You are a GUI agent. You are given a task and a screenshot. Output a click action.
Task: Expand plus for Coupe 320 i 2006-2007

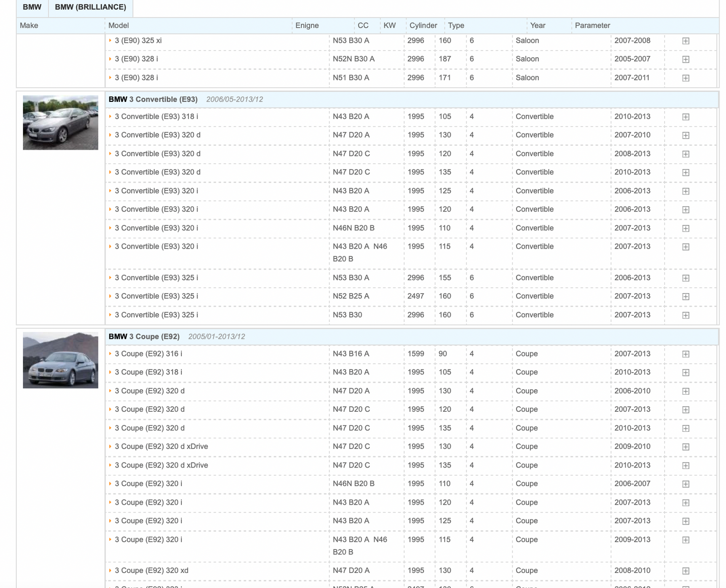(685, 484)
